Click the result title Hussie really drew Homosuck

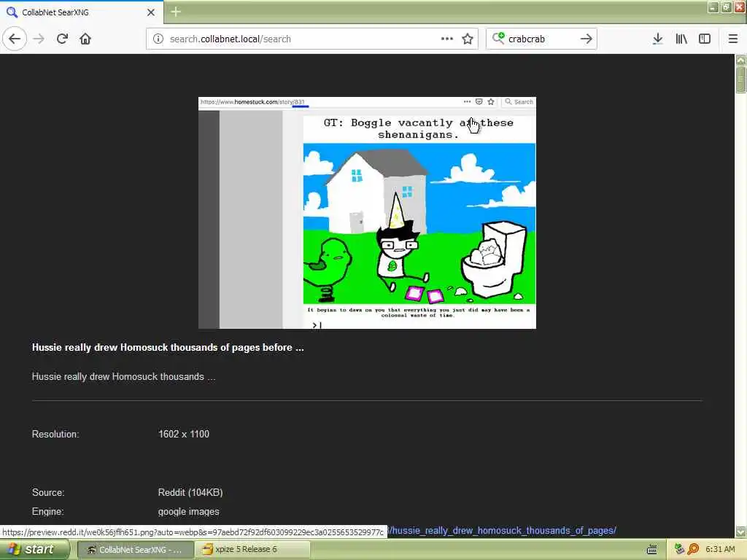coord(168,347)
